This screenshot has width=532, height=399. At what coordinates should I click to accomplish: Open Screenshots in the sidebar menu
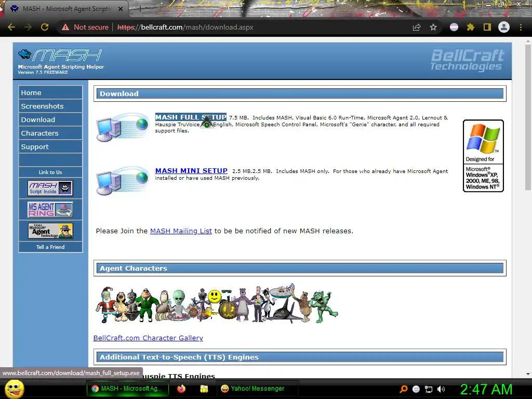pos(50,106)
